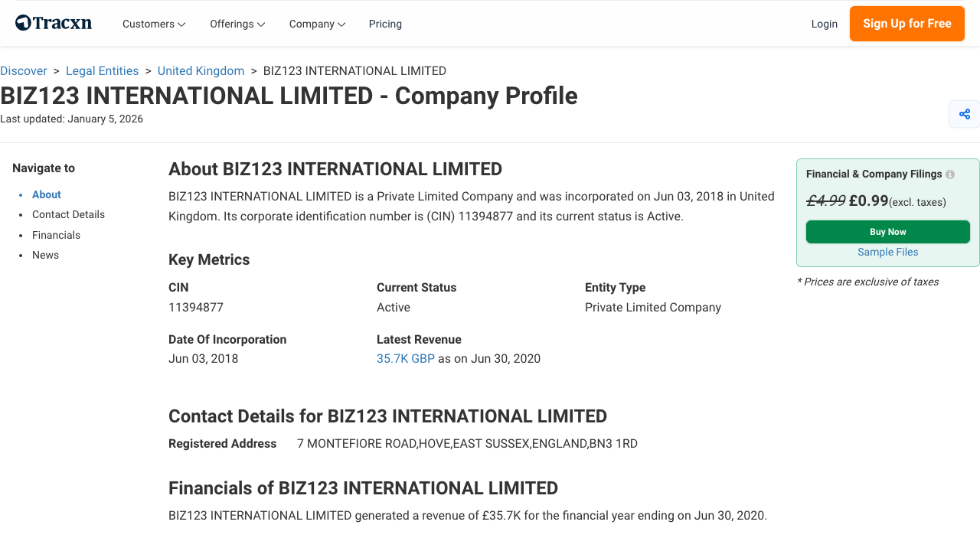This screenshot has height=551, width=980.
Task: Click the BIZ123 INTERNATIONAL LIMITED breadcrumb text
Action: click(354, 70)
